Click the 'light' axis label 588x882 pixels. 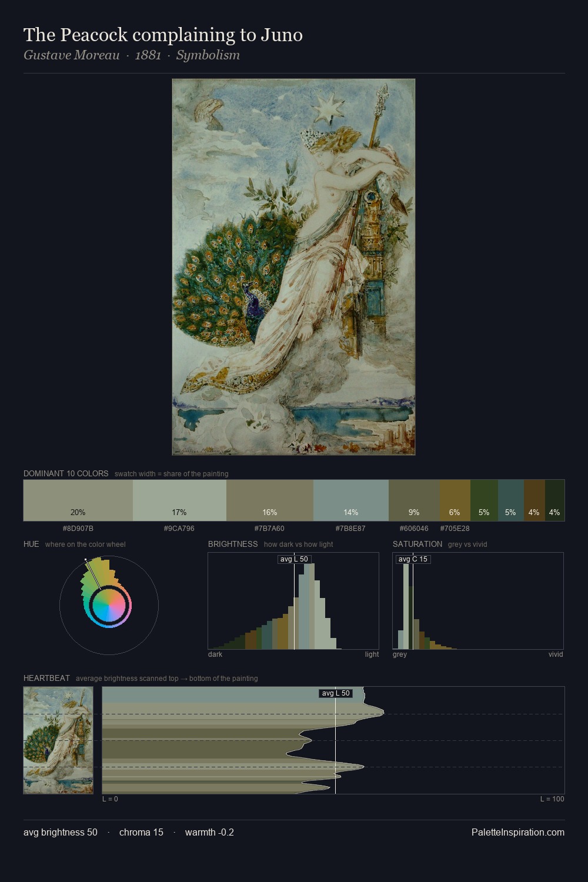pos(372,654)
